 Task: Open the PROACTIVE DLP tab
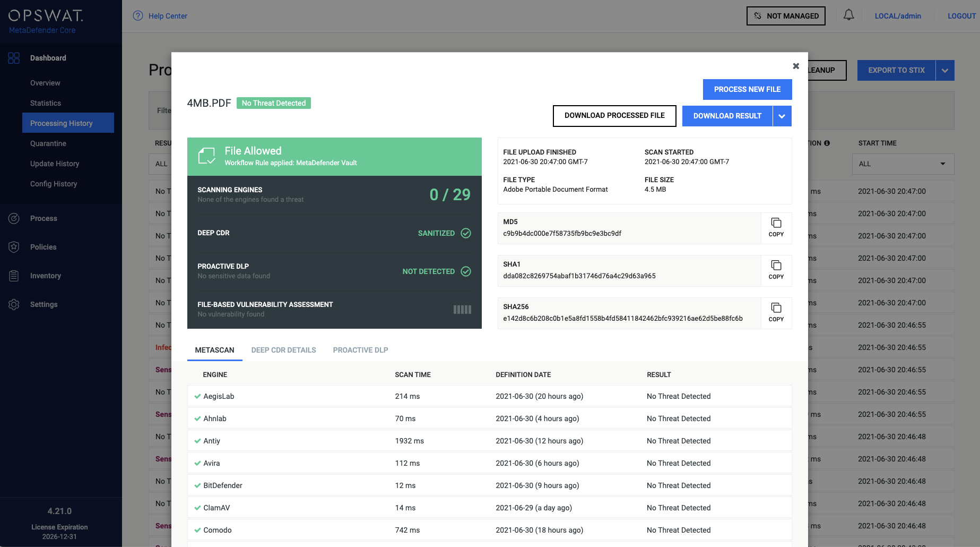360,350
